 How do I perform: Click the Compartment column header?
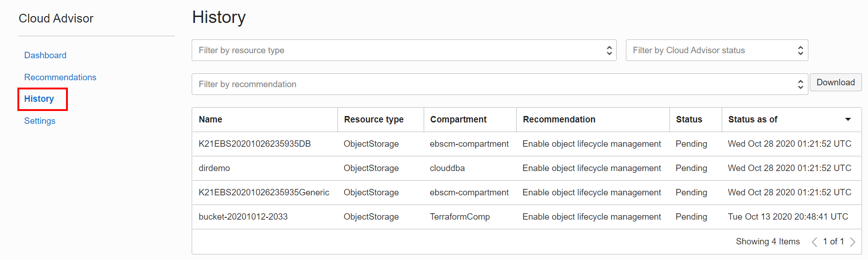coord(458,120)
